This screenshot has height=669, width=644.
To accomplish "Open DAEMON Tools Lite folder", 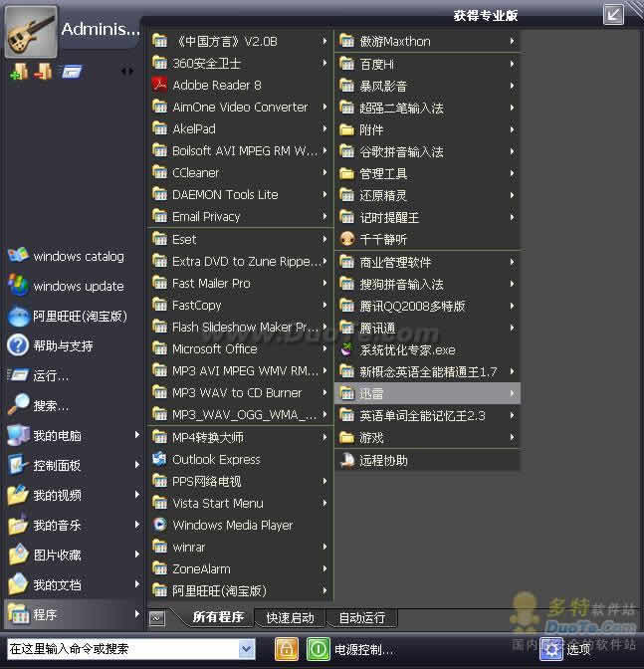I will (x=240, y=194).
